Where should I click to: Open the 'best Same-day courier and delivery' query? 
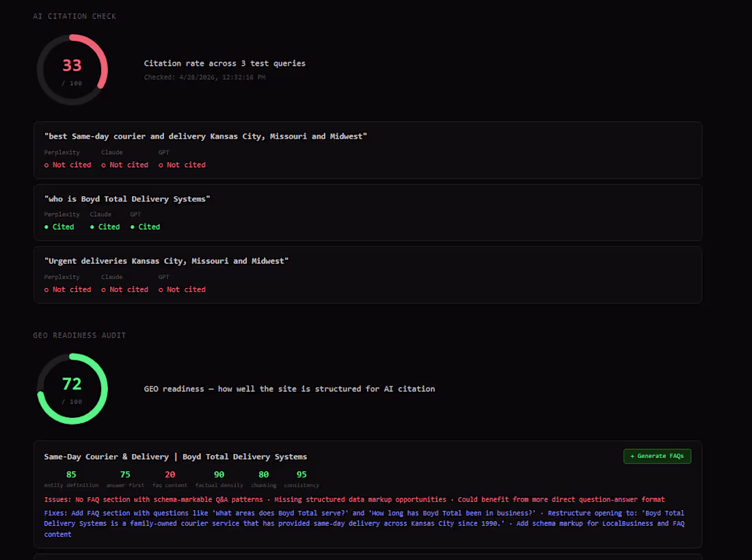(368, 150)
